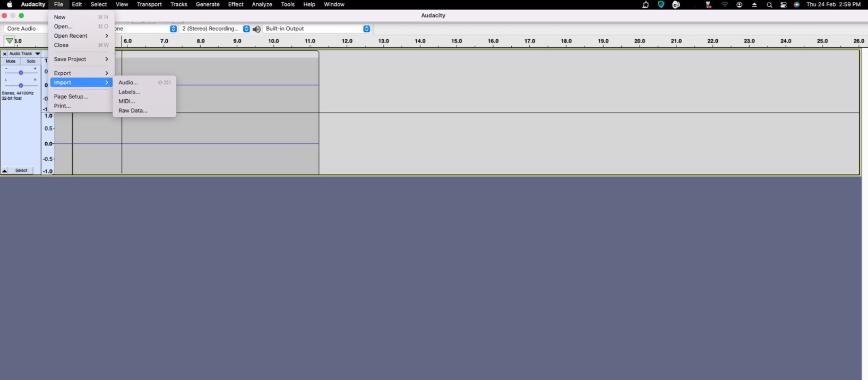Open the recording device dropdown arrows
Image resolution: width=868 pixels, height=380 pixels.
173,29
